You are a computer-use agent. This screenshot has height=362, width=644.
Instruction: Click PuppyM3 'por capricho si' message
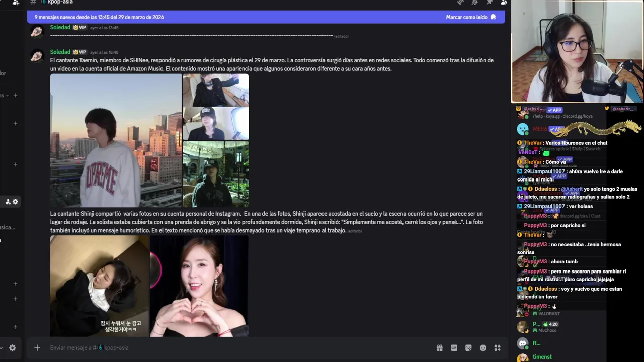coord(554,226)
